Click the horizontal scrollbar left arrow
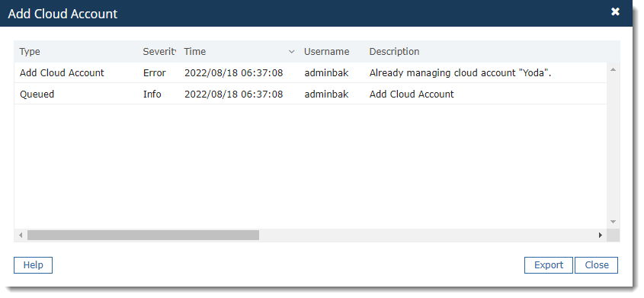644x298 pixels. point(21,236)
